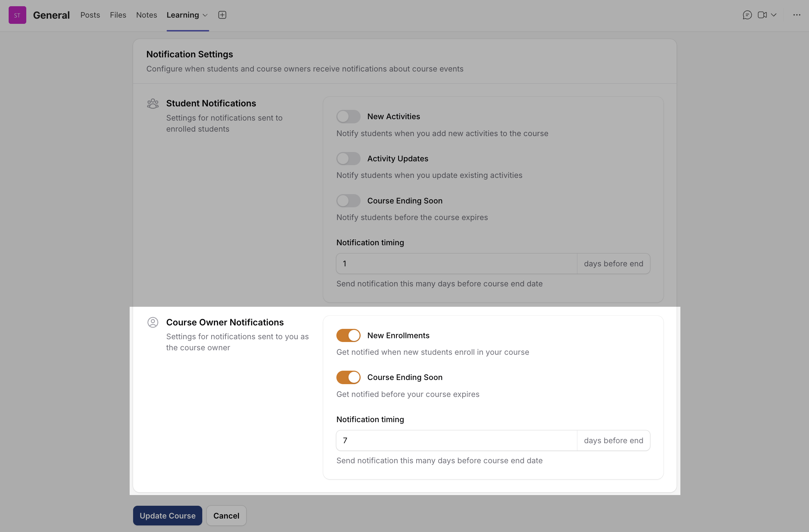Click the Update Course button
Image resolution: width=809 pixels, height=532 pixels.
[167, 516]
